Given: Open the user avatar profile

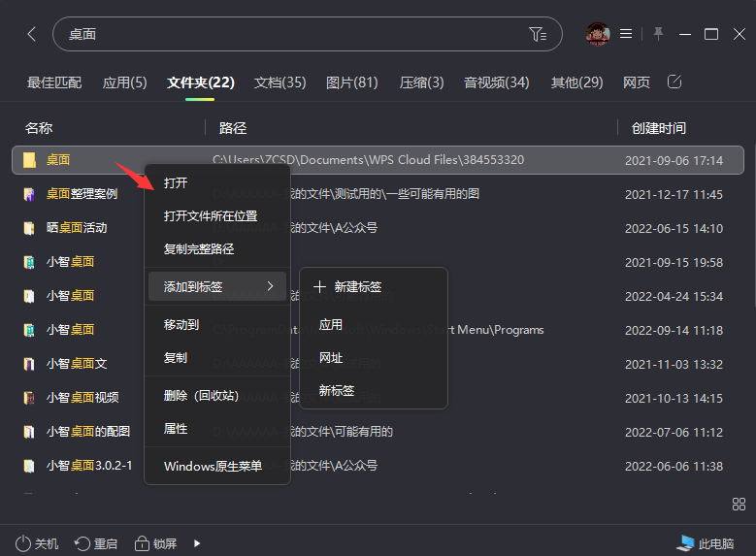Looking at the screenshot, I should click(598, 34).
